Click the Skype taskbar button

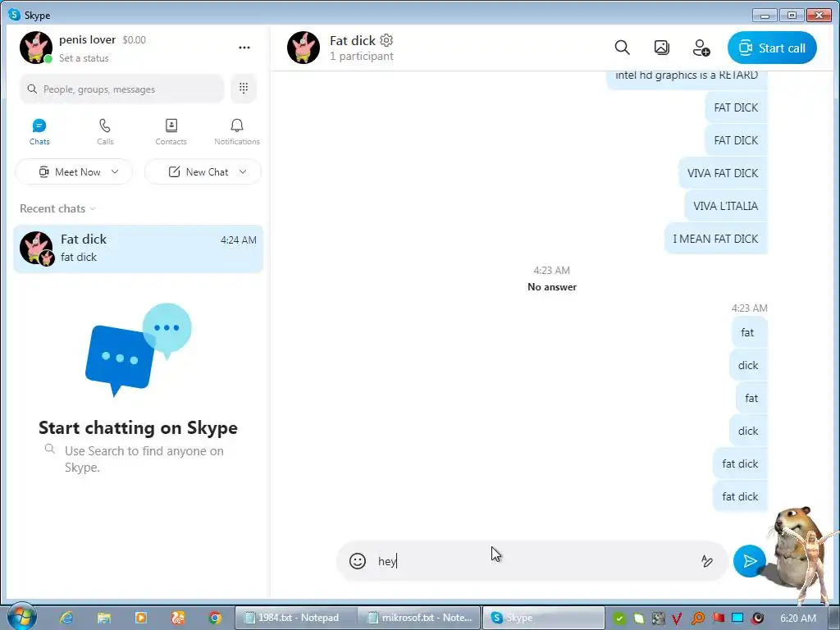point(544,618)
